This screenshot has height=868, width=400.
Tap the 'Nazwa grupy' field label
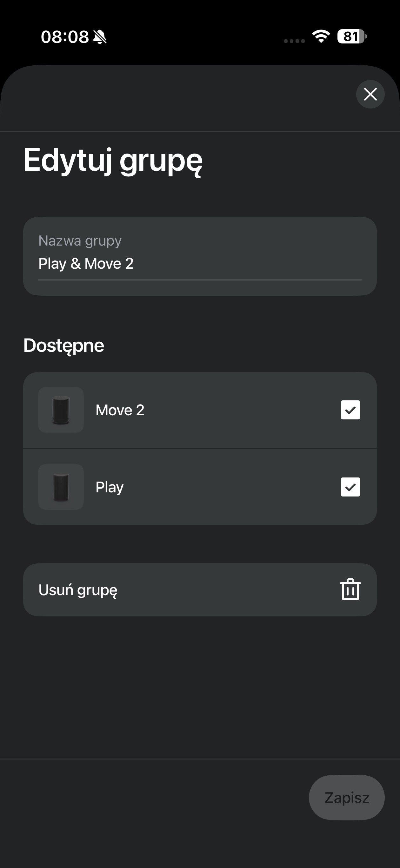point(80,241)
